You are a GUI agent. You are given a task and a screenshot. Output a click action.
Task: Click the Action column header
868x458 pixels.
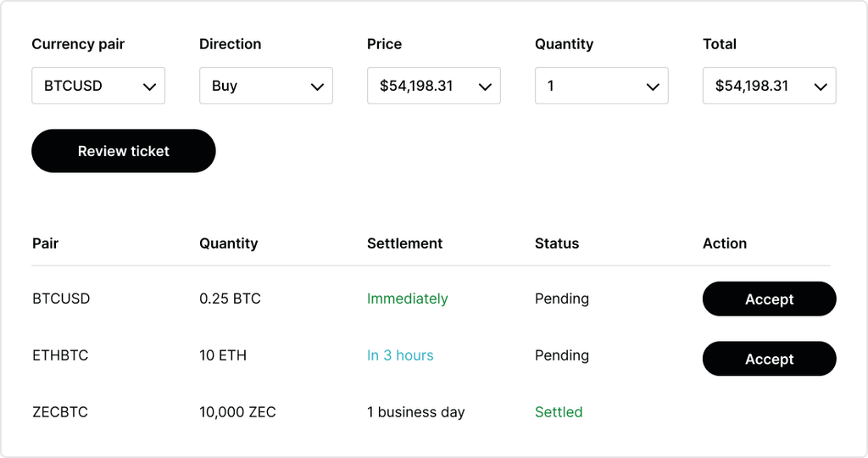[725, 243]
